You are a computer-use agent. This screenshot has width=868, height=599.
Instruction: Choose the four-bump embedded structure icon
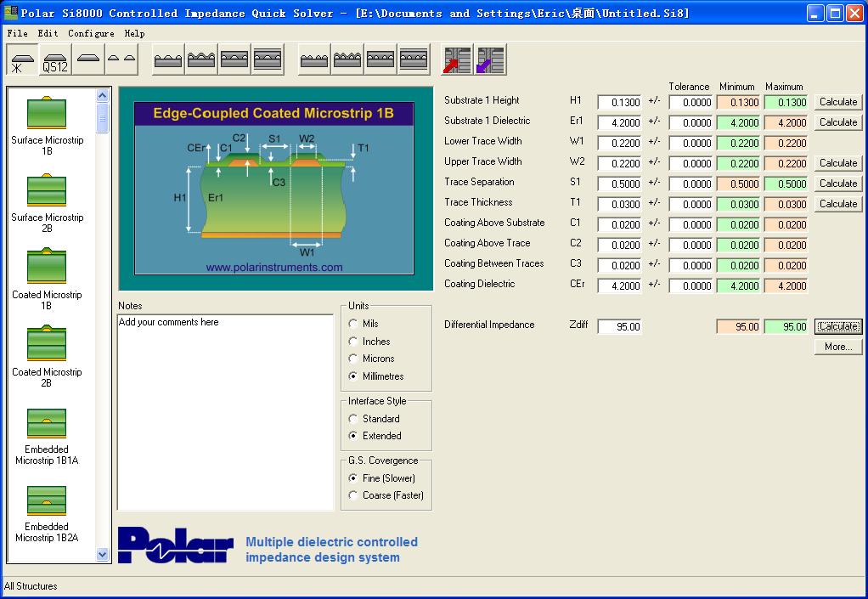pyautogui.click(x=380, y=59)
